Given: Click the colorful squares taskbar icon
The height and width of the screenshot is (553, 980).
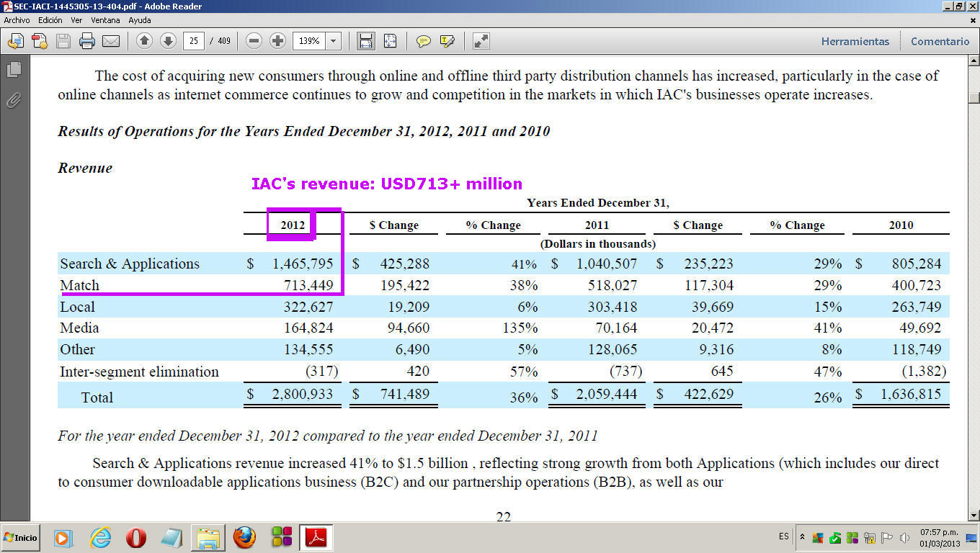Looking at the screenshot, I should 282,537.
